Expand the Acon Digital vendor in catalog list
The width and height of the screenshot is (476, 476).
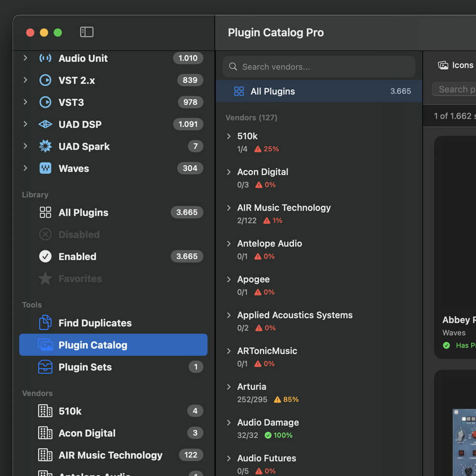point(229,172)
